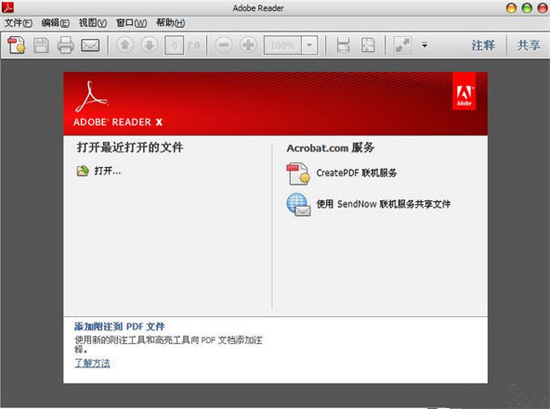Screen dimensions: 550x409
Task: Open the 共享 share pane
Action: [529, 45]
